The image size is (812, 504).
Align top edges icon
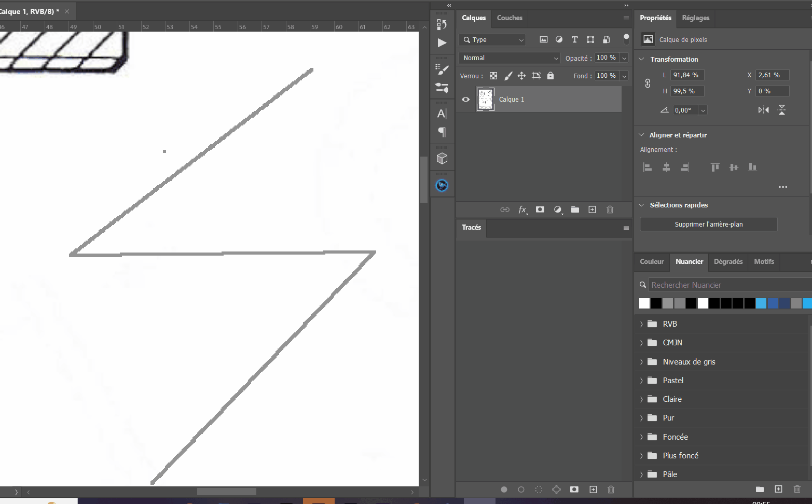[x=715, y=167]
